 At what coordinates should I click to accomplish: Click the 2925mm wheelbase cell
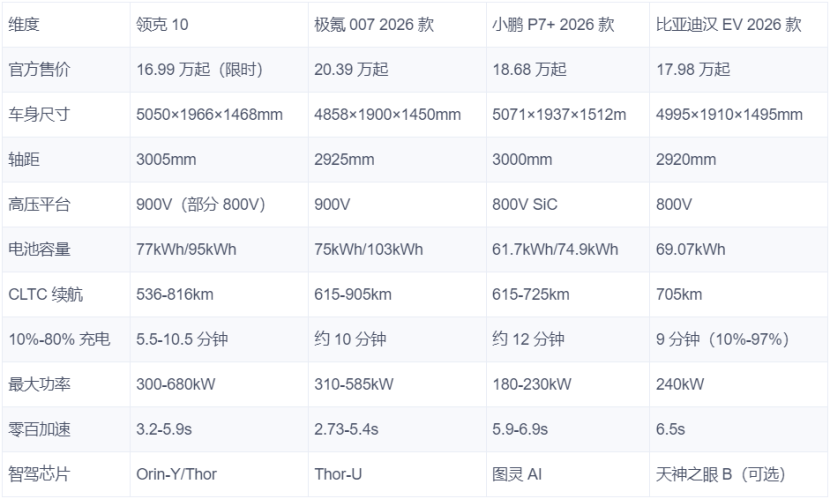tap(397, 159)
